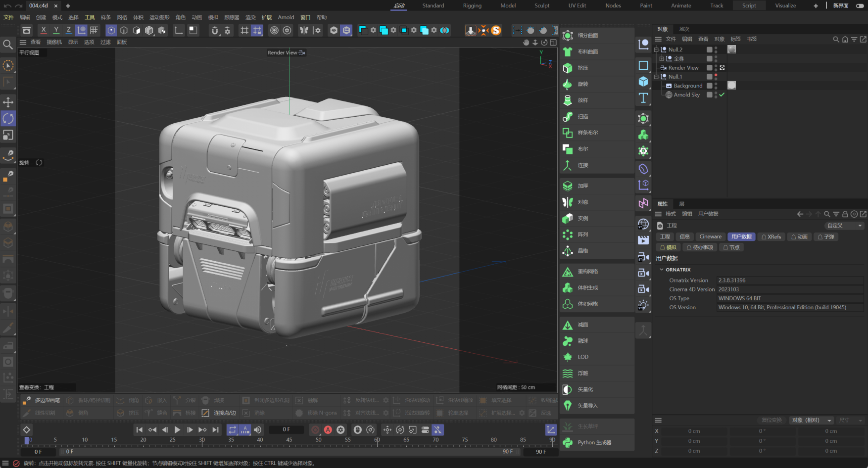Click the material tag thumbnail on Null.2
Screen dimensions: 868x468
[x=732, y=49]
